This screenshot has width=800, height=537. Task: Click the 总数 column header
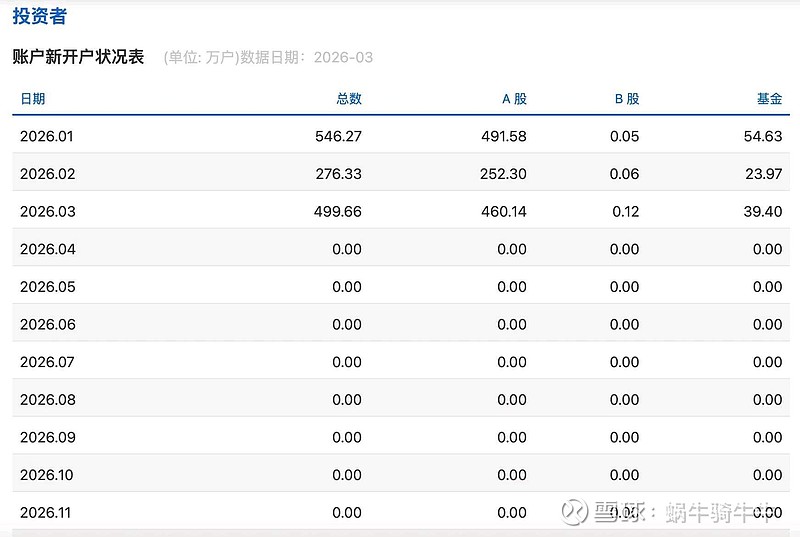pyautogui.click(x=348, y=99)
